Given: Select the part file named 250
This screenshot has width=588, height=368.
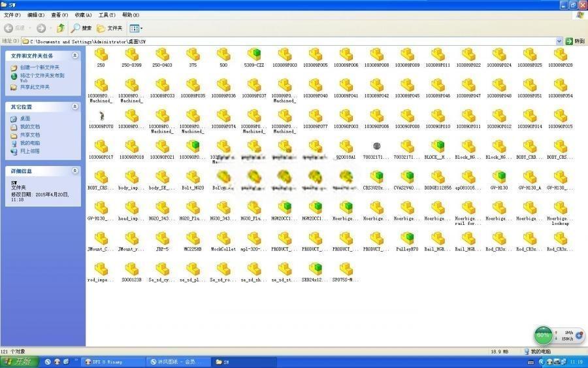Looking at the screenshot, I should [101, 55].
